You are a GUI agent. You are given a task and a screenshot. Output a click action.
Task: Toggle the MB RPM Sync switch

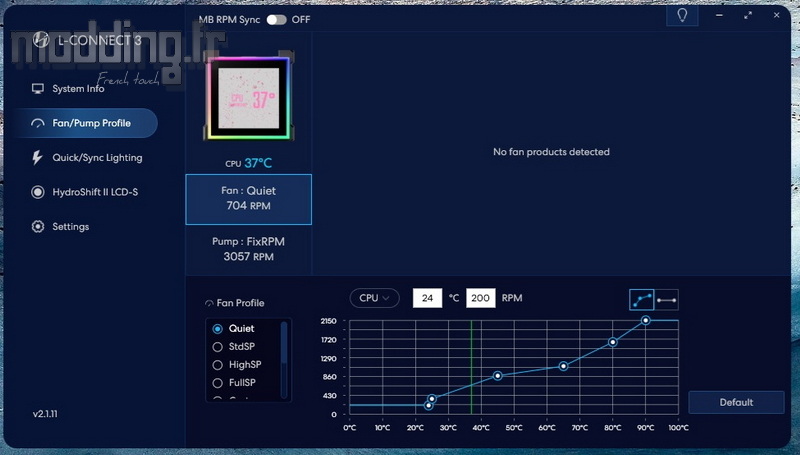tap(276, 19)
